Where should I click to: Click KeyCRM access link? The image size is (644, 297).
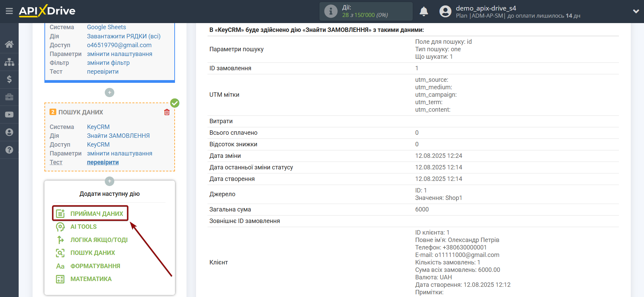98,145
